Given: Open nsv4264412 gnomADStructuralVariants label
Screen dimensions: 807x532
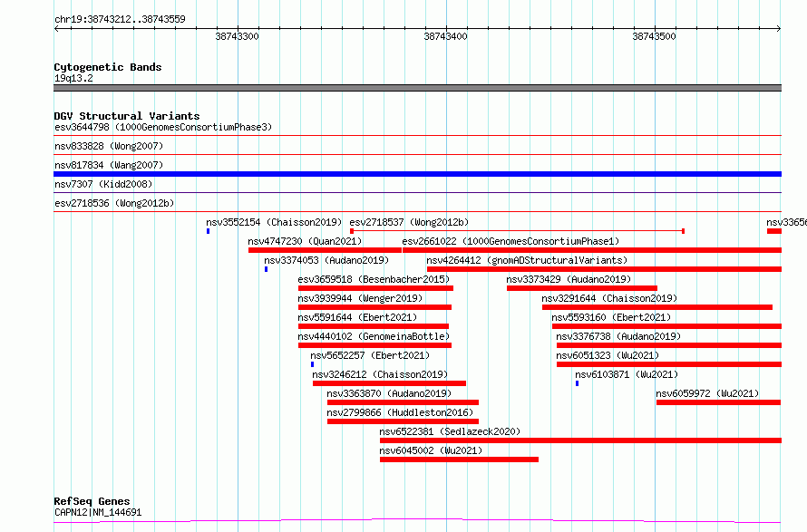Looking at the screenshot, I should point(527,260).
